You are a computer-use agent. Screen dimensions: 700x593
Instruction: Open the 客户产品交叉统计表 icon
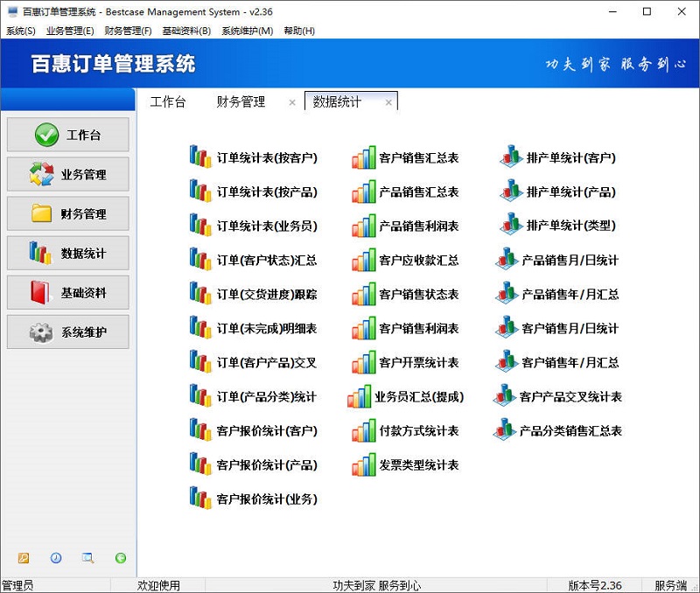(x=505, y=396)
